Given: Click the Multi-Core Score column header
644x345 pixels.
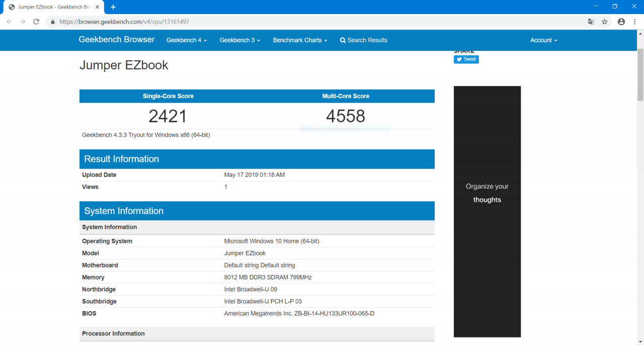Looking at the screenshot, I should point(346,96).
